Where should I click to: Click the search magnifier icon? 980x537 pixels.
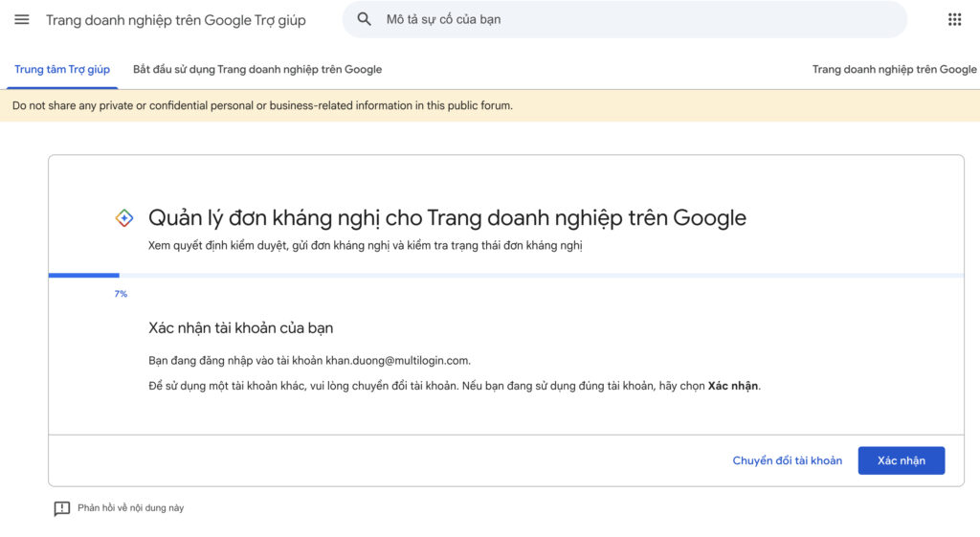click(x=365, y=19)
